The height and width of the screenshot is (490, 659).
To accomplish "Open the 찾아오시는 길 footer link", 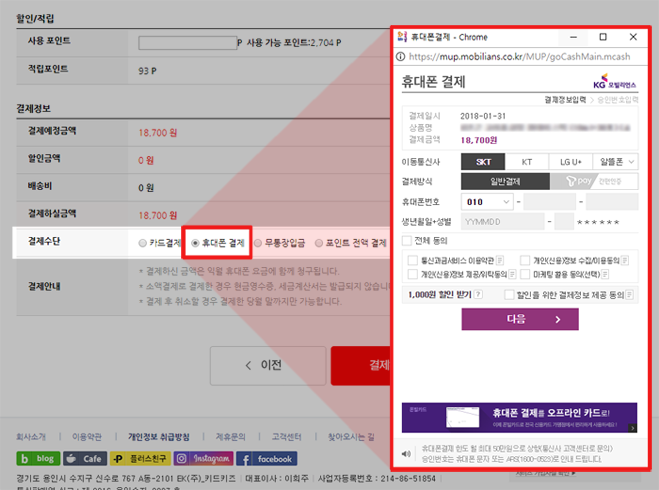I will coord(351,437).
